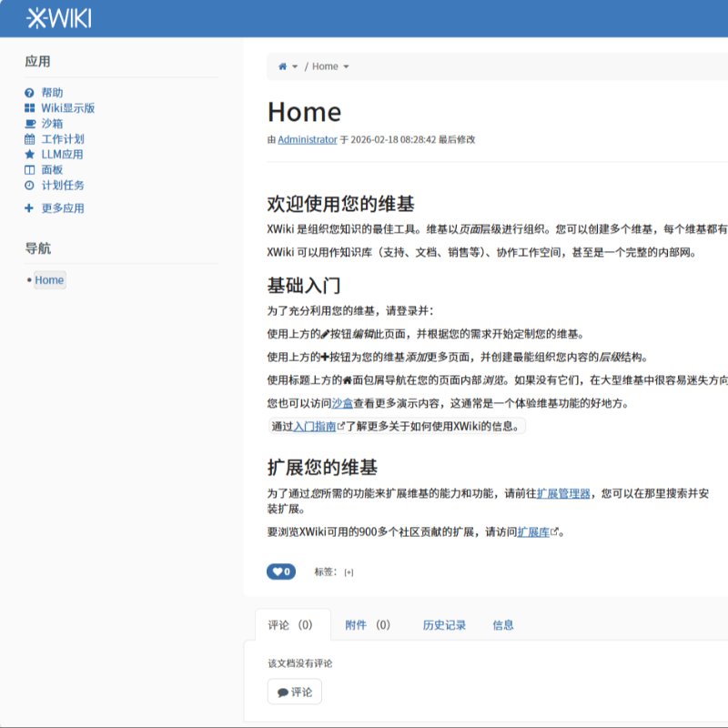Click the breadcrumb home icon
Image resolution: width=728 pixels, height=728 pixels.
(282, 66)
